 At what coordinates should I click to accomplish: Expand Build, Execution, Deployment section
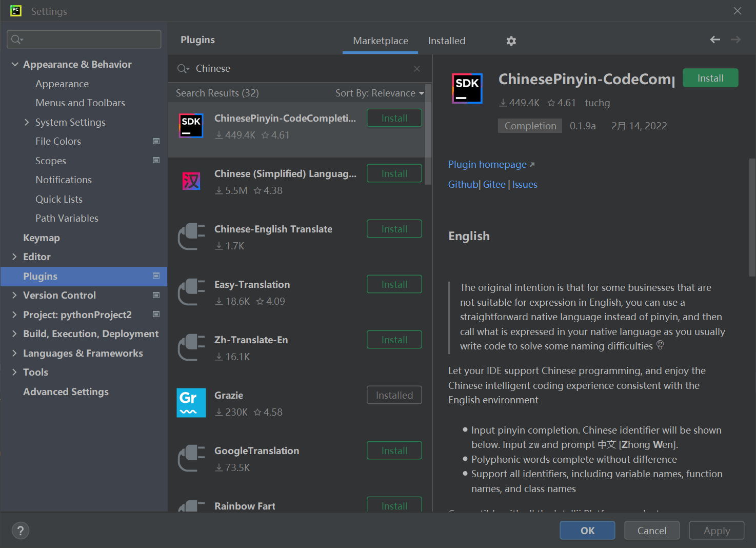(14, 334)
